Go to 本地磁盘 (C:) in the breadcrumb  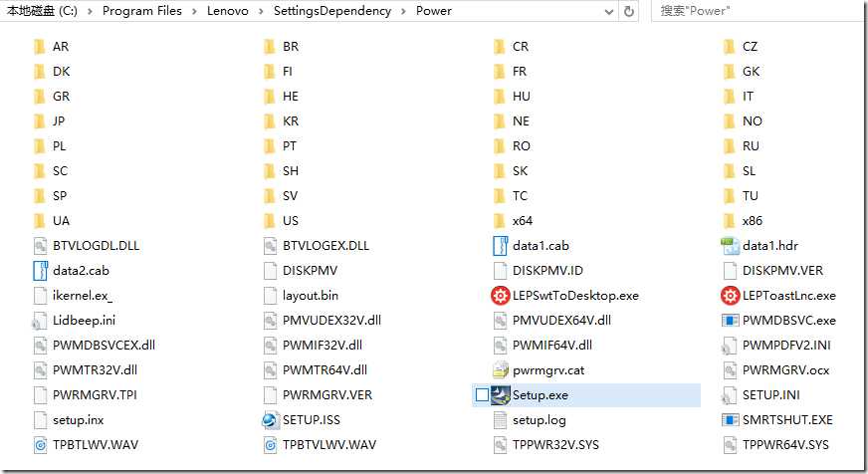pos(42,11)
